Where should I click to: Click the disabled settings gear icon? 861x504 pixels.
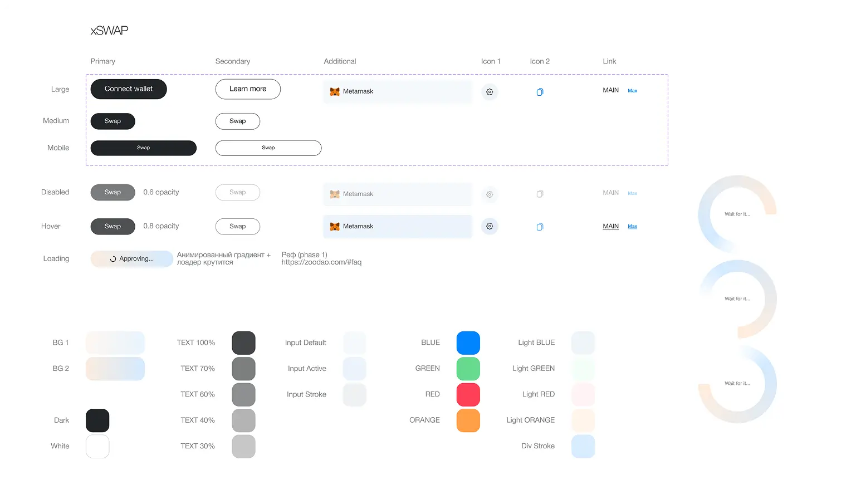(490, 194)
